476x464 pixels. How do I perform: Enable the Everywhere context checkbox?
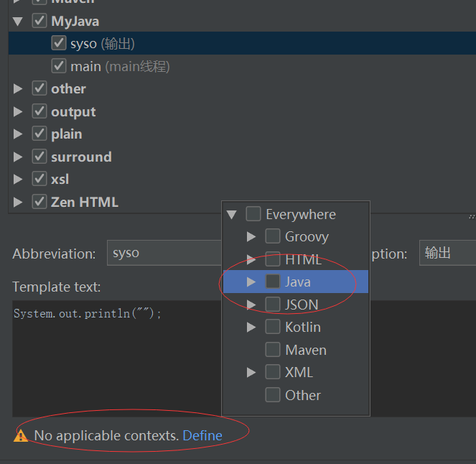pos(253,214)
